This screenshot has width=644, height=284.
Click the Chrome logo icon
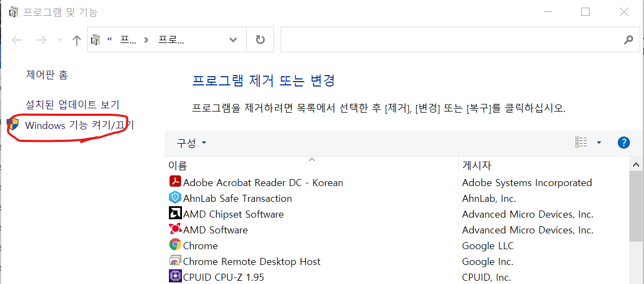point(175,245)
